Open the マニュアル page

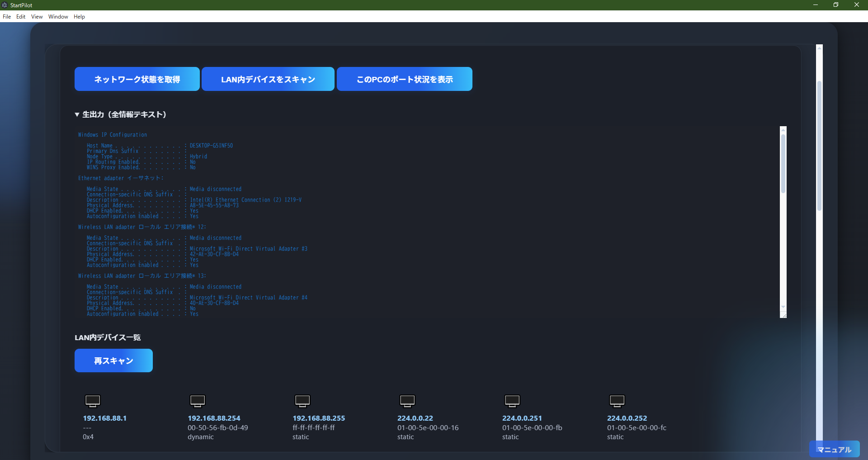click(834, 449)
